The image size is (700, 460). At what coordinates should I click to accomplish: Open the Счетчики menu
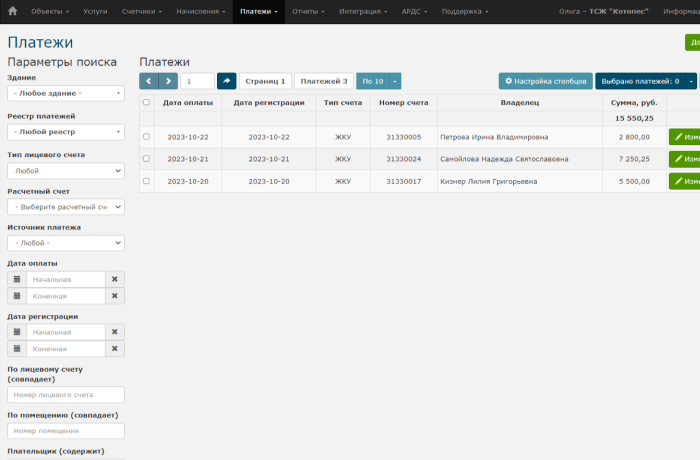[x=142, y=12]
